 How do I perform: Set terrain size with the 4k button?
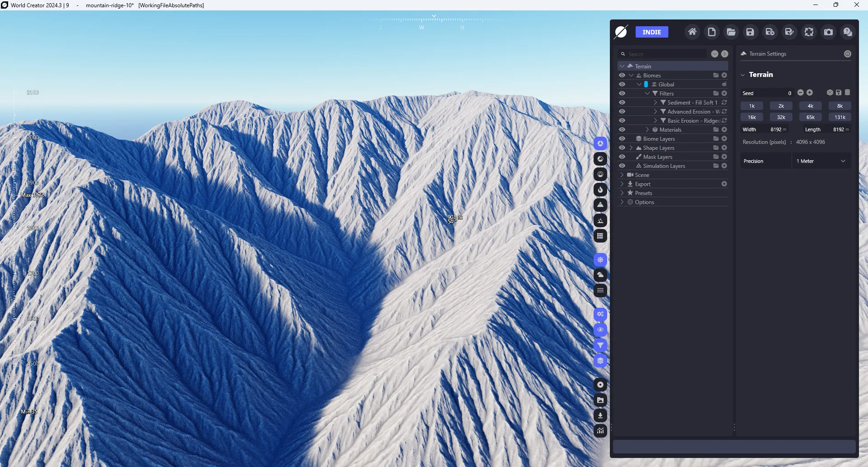(x=811, y=106)
